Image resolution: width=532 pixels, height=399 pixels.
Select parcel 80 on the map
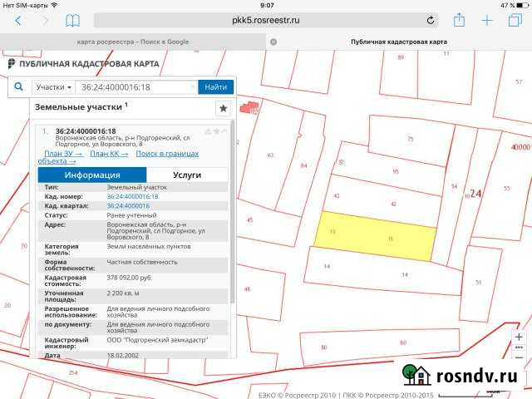[380, 346]
